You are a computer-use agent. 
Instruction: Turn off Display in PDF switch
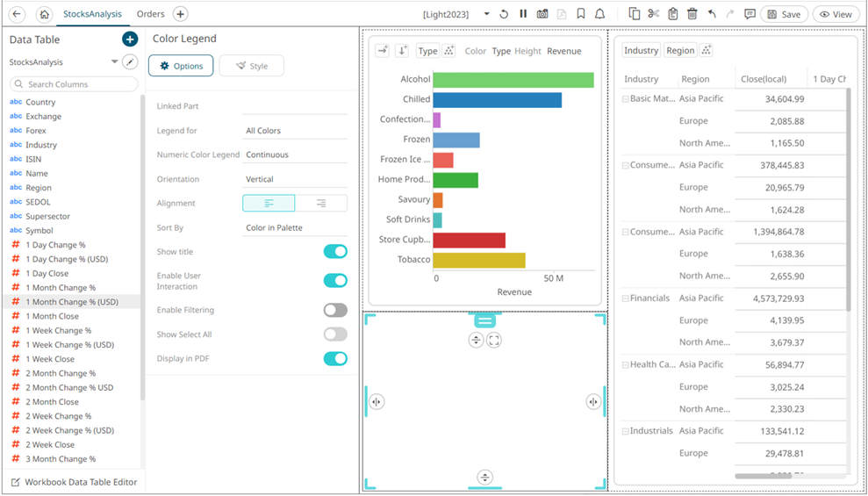click(334, 358)
